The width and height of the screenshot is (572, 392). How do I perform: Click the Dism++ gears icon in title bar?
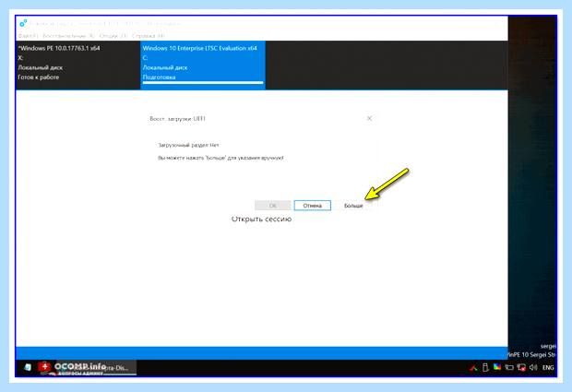tap(23, 23)
